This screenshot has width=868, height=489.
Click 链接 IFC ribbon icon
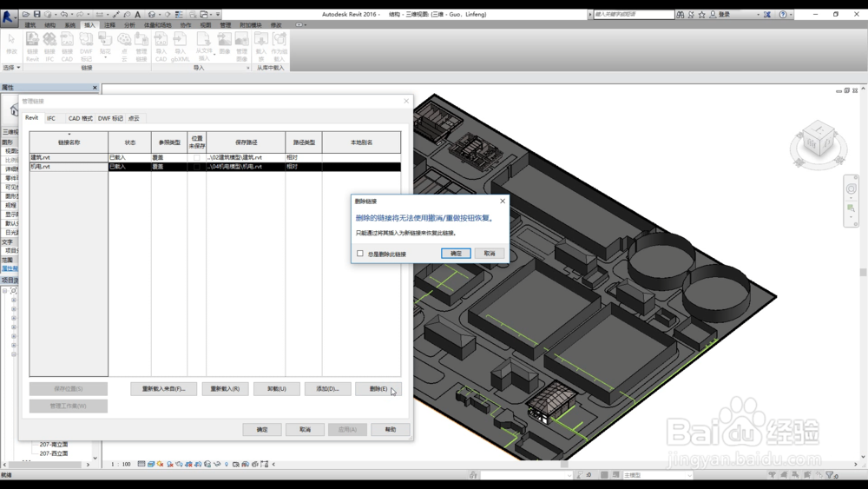[x=49, y=46]
